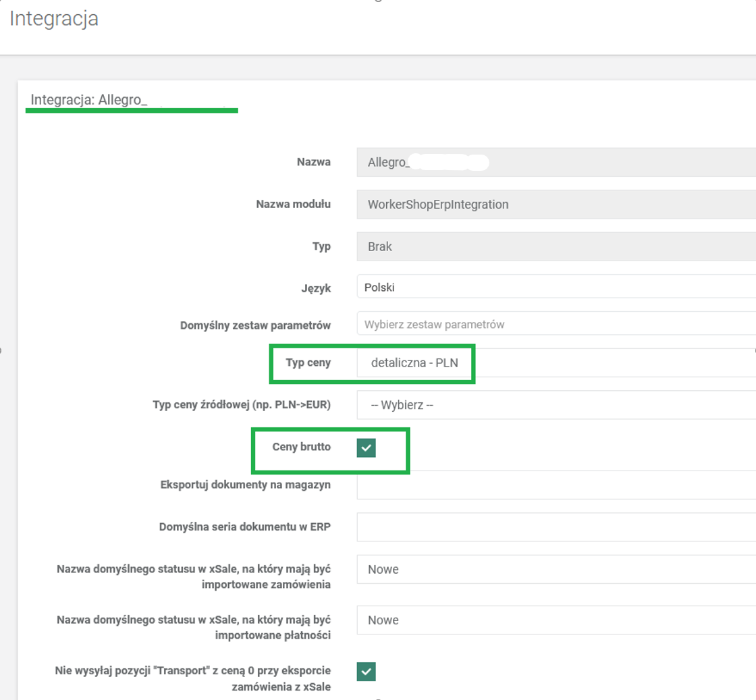Screen dimensions: 756x700
Task: Uncheck the Nie wysyłaj pozycji "Transport" checkbox
Action: pyautogui.click(x=366, y=672)
